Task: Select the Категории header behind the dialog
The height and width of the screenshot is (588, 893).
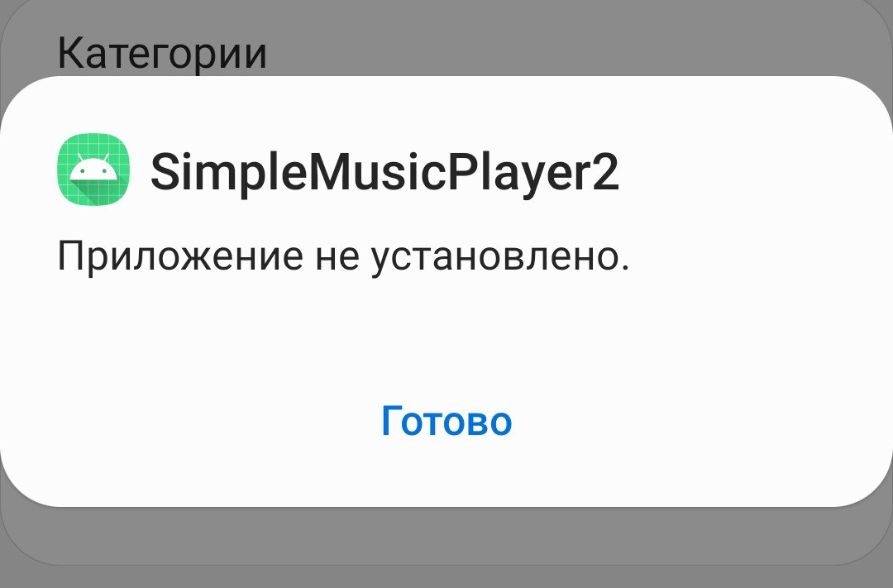Action: coord(162,53)
